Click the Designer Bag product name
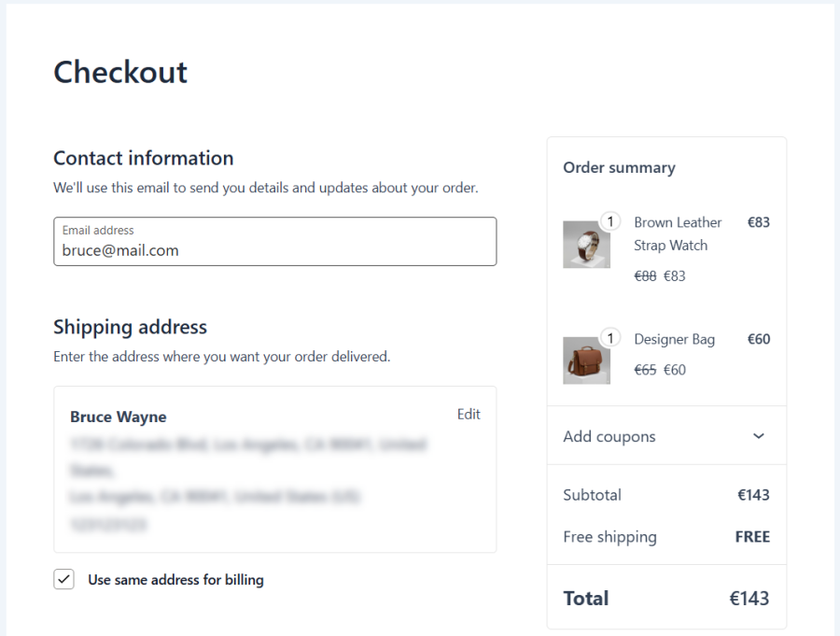Image resolution: width=840 pixels, height=636 pixels. [674, 339]
